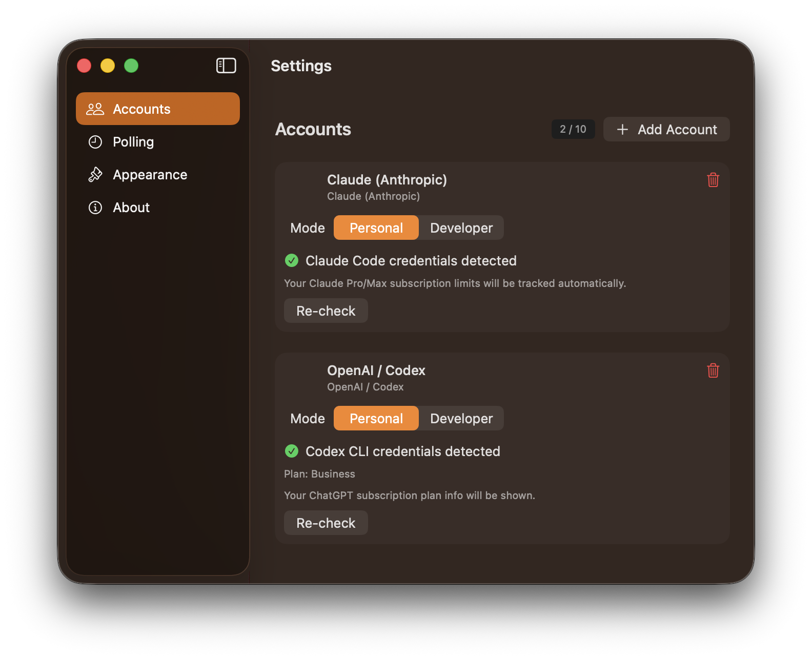
Task: Click the plus icon in Add Account
Action: 622,130
